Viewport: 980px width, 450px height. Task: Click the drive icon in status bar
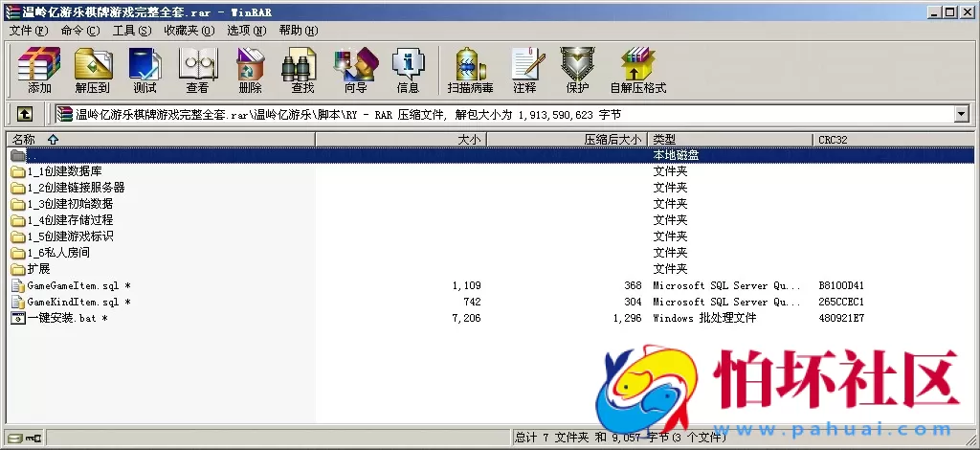[x=15, y=438]
